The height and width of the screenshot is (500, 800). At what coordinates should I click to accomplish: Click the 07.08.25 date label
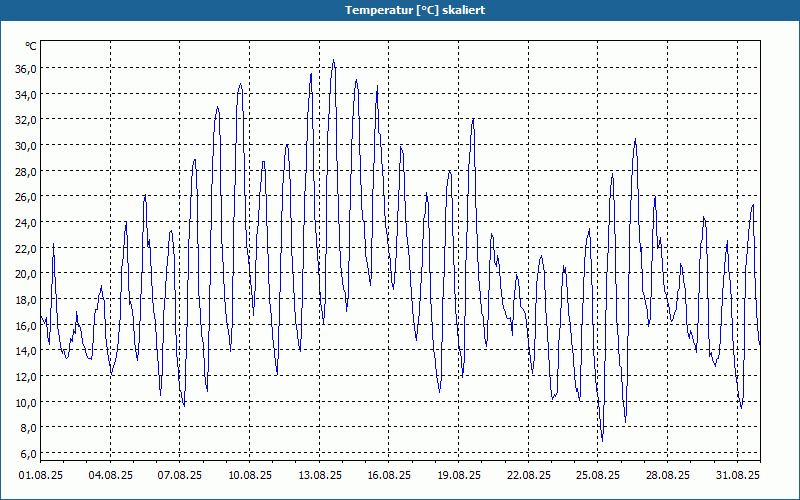(180, 475)
